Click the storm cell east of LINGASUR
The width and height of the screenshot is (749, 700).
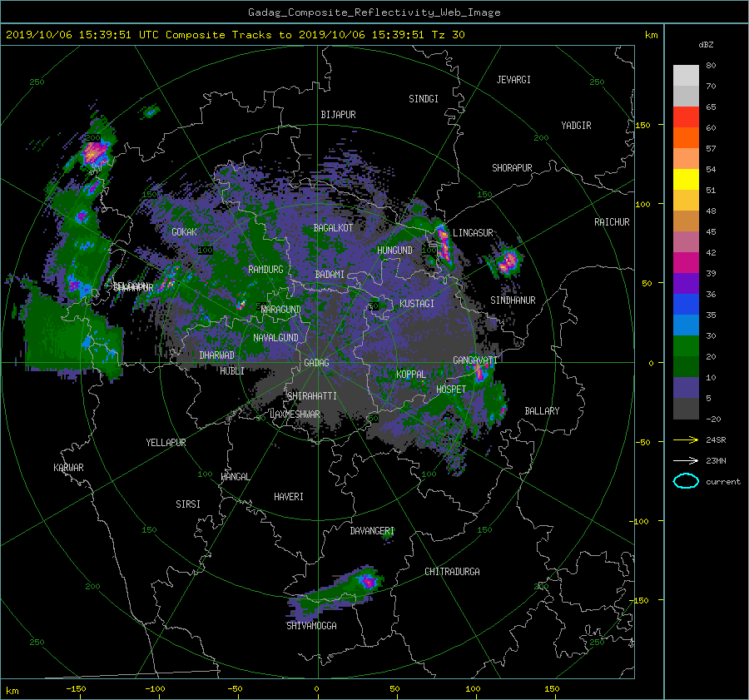(x=508, y=262)
